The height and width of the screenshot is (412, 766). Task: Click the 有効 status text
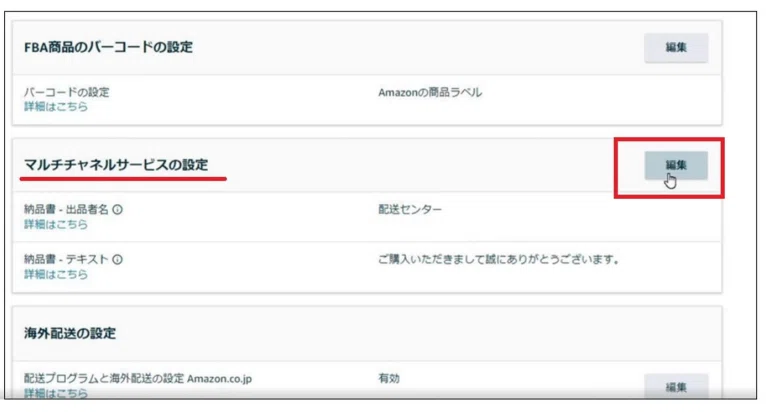click(389, 378)
